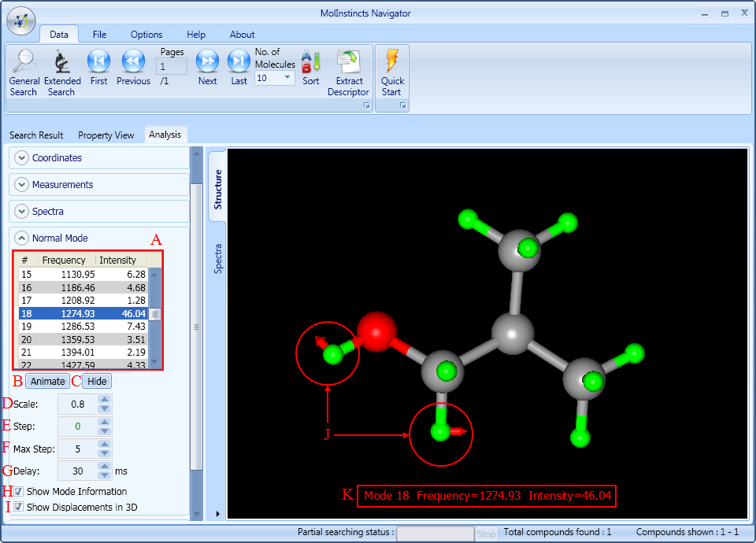Click the Max Step input field
Viewport: 756px width, 543px height.
pyautogui.click(x=78, y=449)
